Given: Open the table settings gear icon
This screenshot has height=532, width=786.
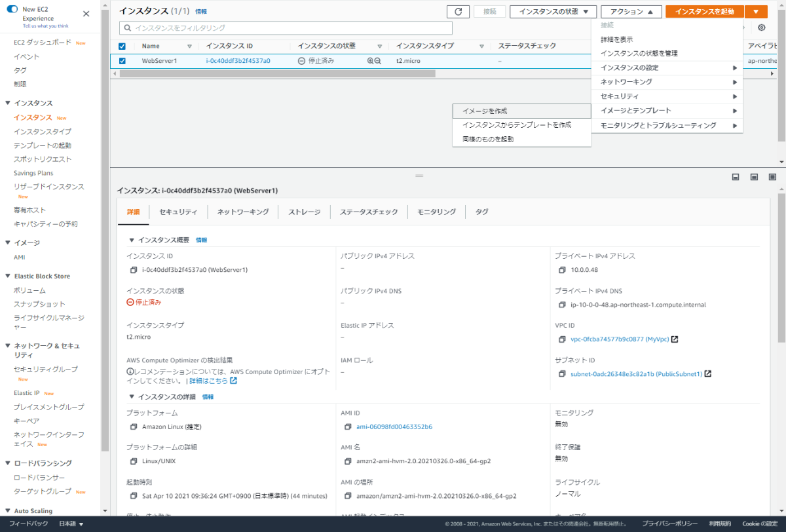Looking at the screenshot, I should [x=761, y=28].
